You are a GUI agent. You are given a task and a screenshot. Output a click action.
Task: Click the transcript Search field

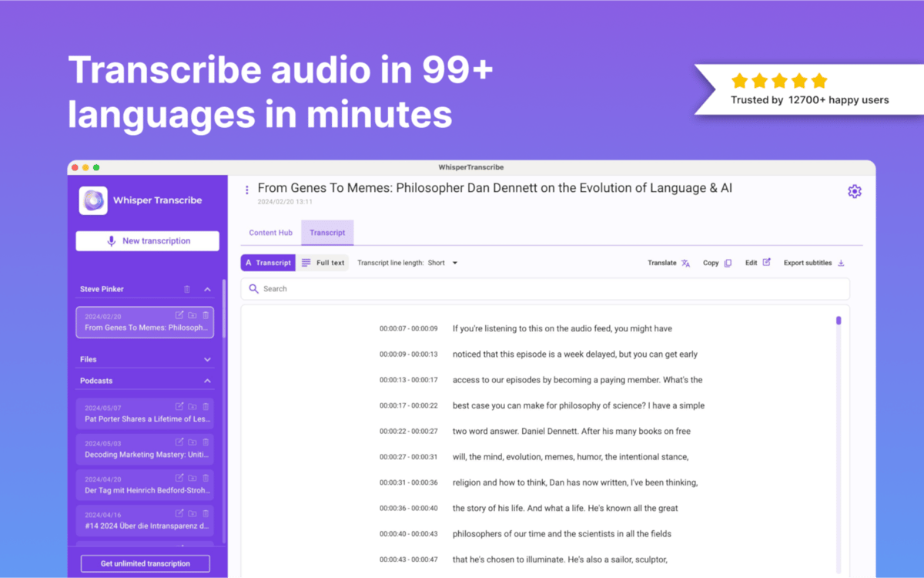(545, 289)
